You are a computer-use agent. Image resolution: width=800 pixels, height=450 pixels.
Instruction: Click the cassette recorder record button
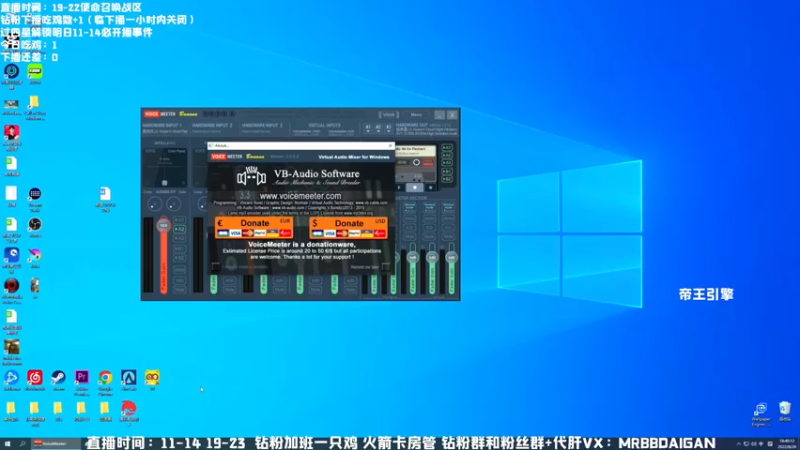click(430, 188)
